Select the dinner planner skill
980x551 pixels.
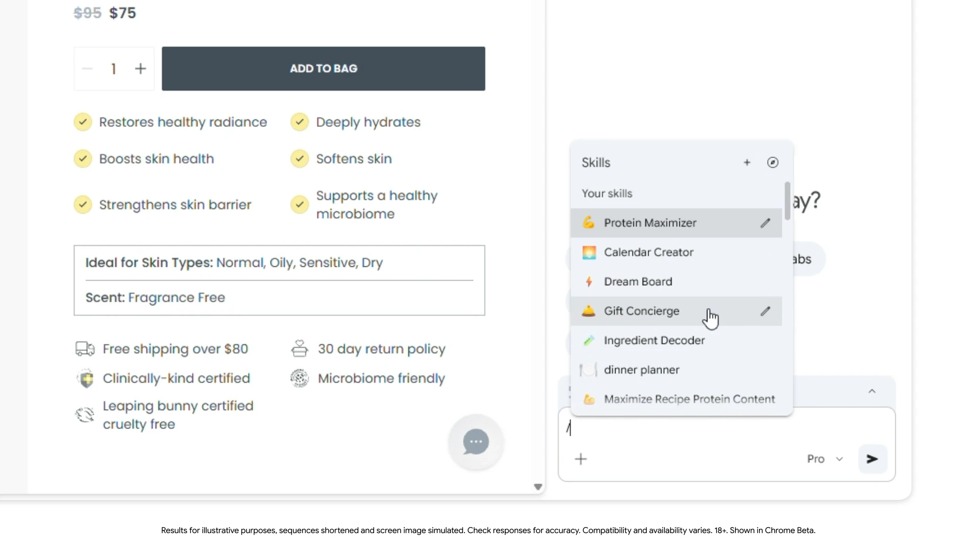[x=642, y=370]
